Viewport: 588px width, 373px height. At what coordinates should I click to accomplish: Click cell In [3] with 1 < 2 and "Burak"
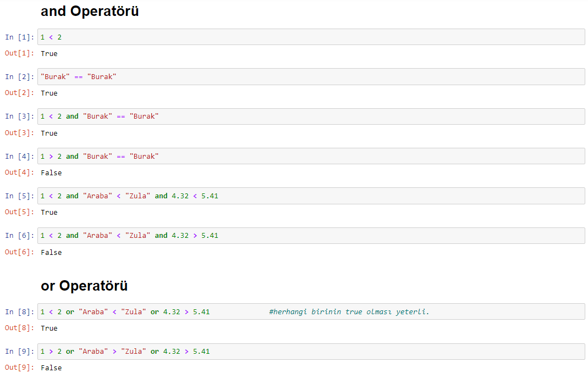[x=311, y=116]
